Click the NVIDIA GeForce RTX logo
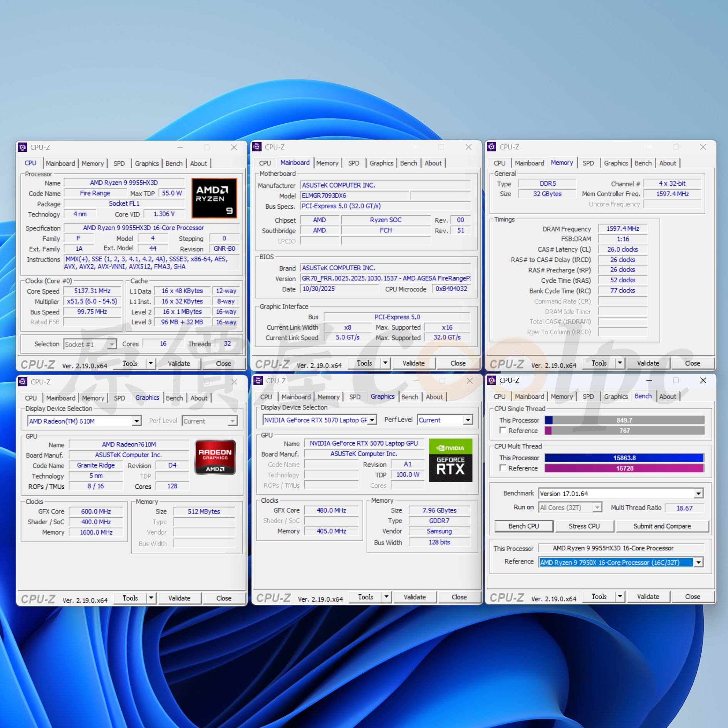The height and width of the screenshot is (728, 728). (450, 460)
